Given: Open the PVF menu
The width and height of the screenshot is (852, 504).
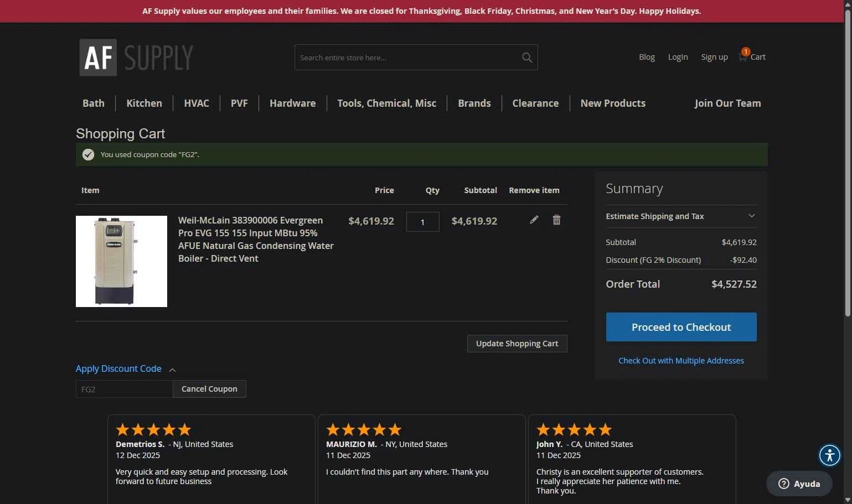Looking at the screenshot, I should click(x=239, y=103).
